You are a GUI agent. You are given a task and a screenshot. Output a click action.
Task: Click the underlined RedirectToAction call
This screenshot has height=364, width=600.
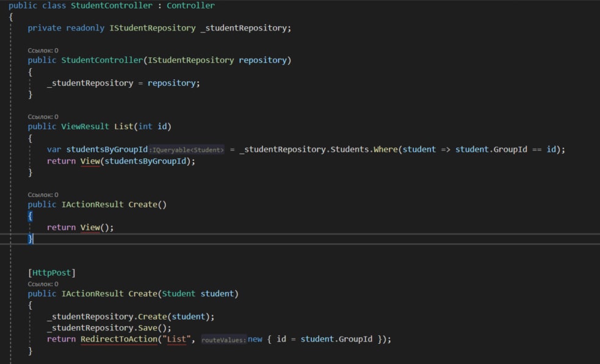coord(118,339)
